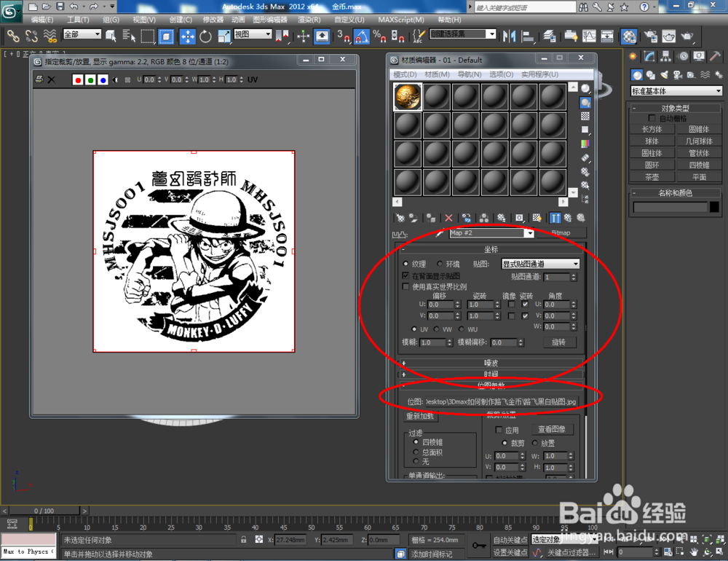Collapse the 对象类型 rollout
This screenshot has width=728, height=561.
(x=675, y=108)
